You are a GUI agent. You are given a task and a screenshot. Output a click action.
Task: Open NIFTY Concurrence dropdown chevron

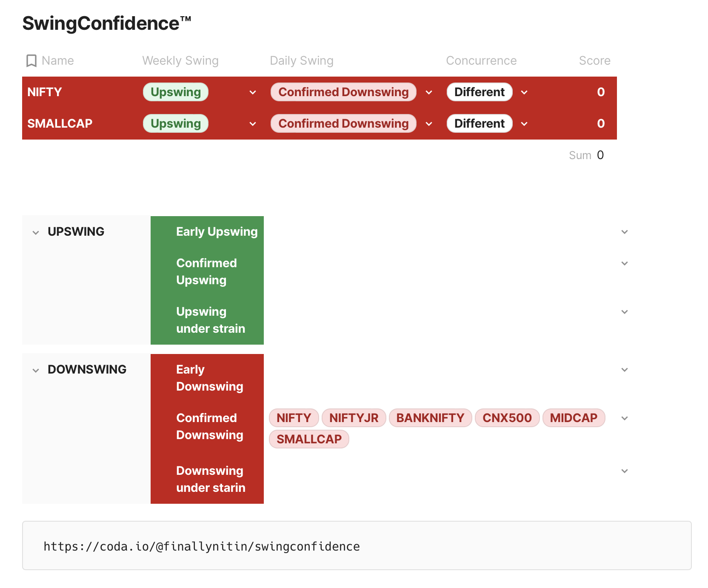click(x=524, y=92)
